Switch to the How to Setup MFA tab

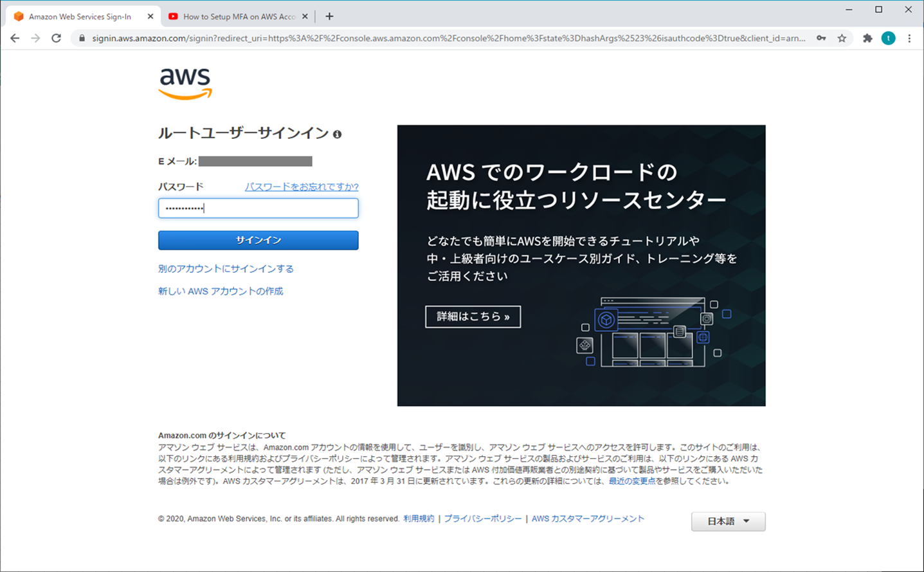click(x=239, y=17)
